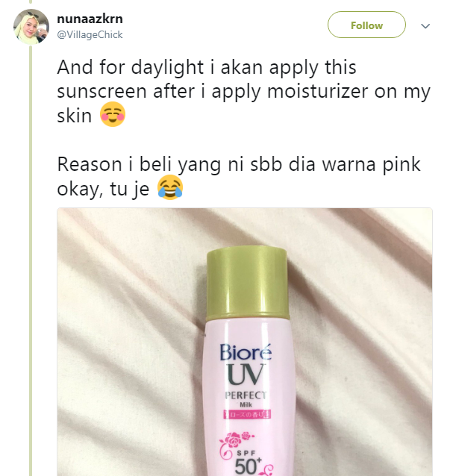Open the @VillageChick handle link

90,34
